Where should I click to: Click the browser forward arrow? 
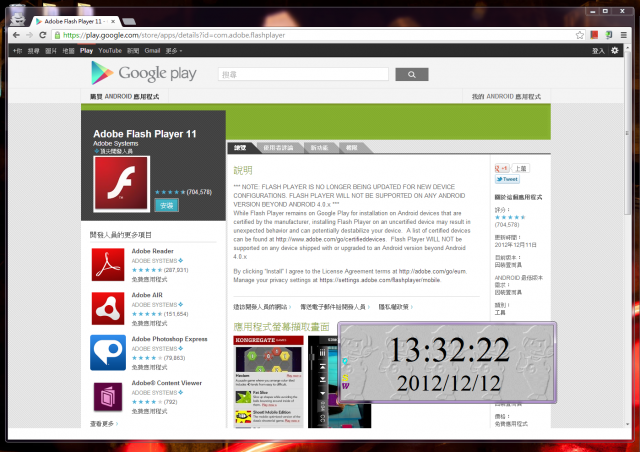[x=29, y=35]
